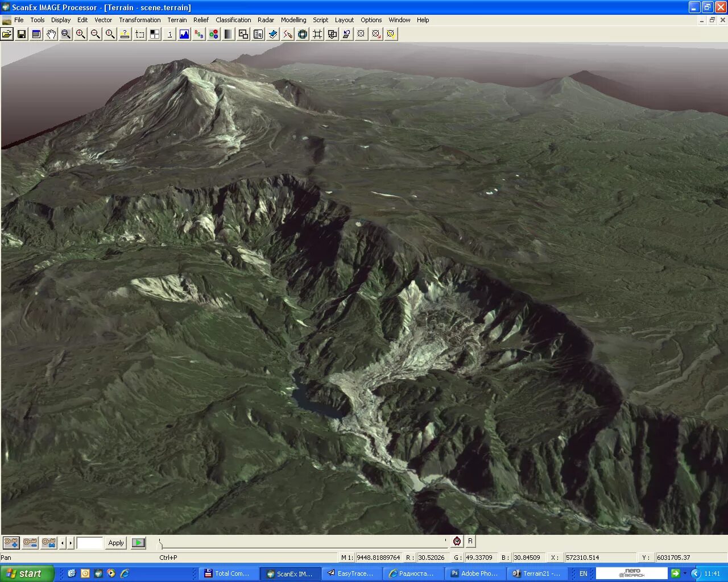728x582 pixels.
Task: Click the first crossed circle icon
Action: point(361,34)
